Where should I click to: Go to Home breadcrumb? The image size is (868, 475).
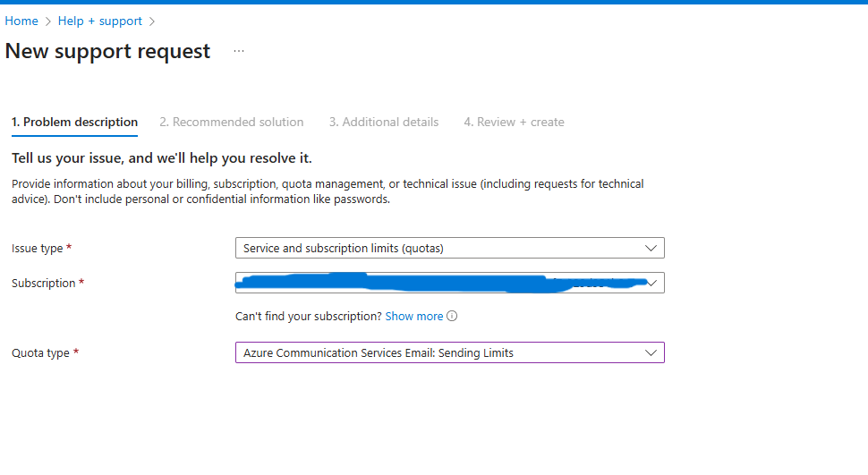click(x=21, y=21)
